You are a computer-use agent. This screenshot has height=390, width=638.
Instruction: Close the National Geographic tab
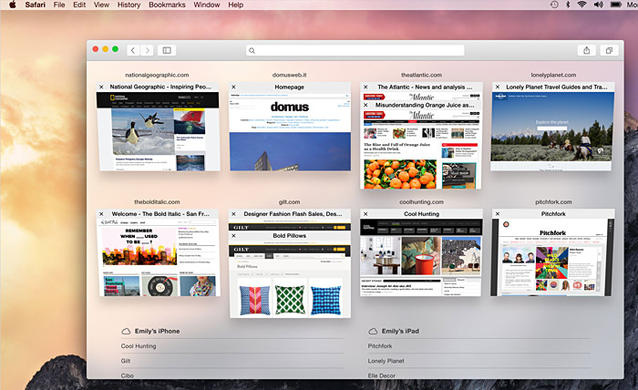coord(101,87)
